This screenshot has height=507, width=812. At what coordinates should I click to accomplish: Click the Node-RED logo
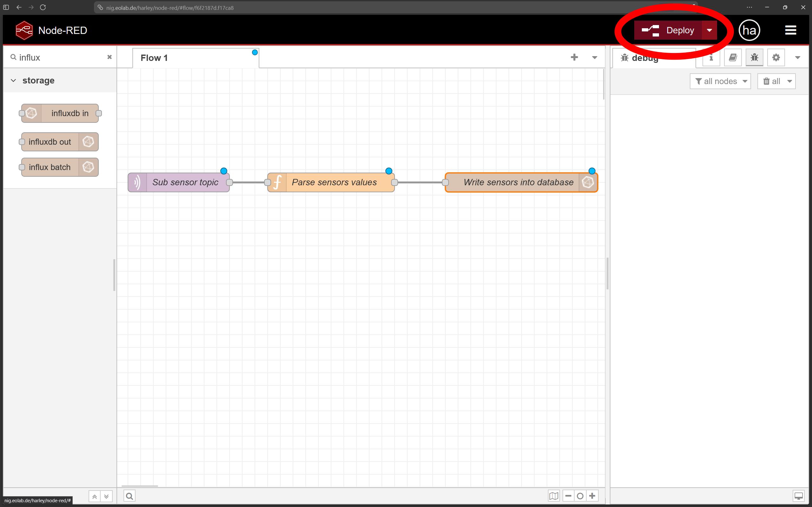(24, 30)
